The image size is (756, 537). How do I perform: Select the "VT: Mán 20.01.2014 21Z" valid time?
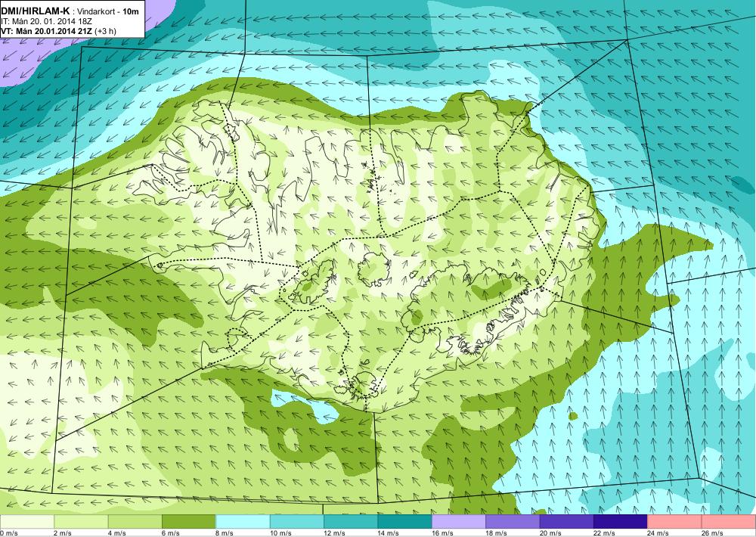[x=46, y=31]
